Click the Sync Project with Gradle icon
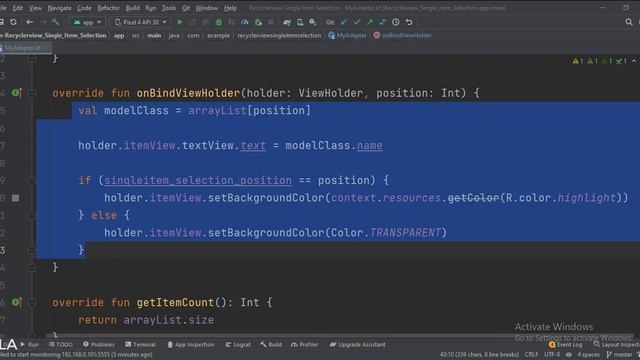This screenshot has height=360, width=640. pyautogui.click(x=287, y=22)
